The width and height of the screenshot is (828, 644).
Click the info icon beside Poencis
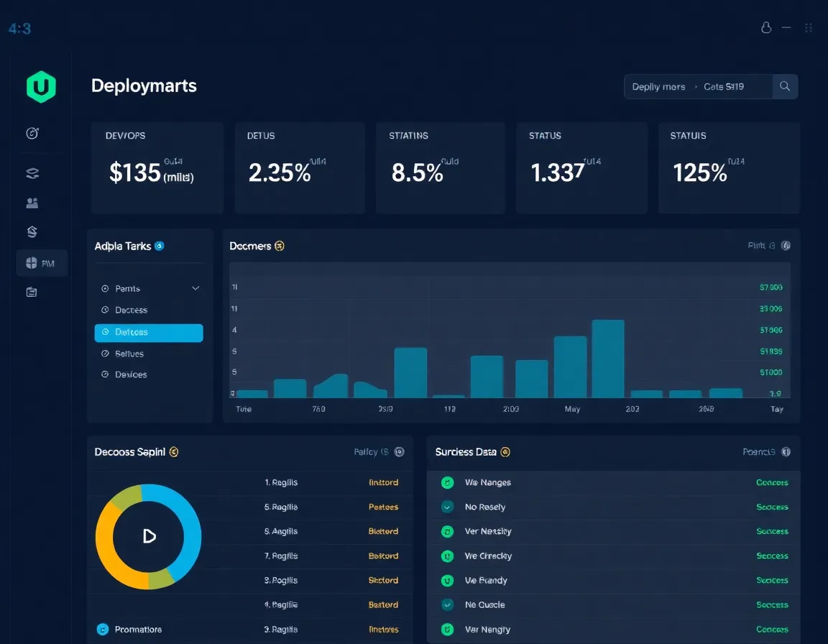[x=786, y=452]
